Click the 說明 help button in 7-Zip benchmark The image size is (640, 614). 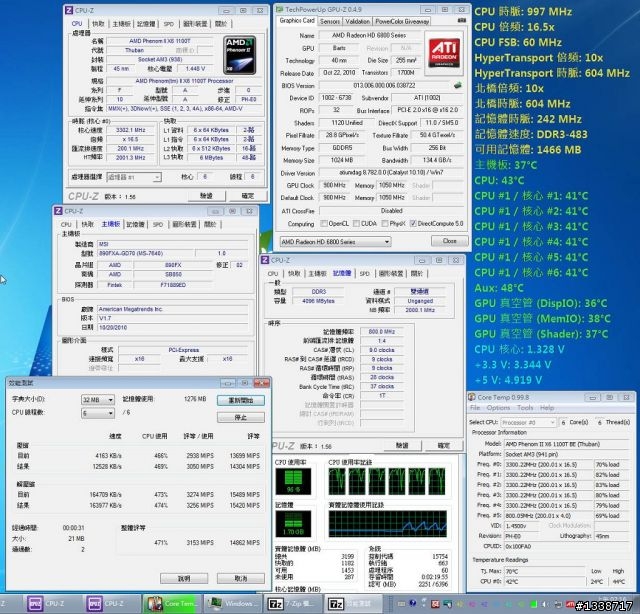184,578
